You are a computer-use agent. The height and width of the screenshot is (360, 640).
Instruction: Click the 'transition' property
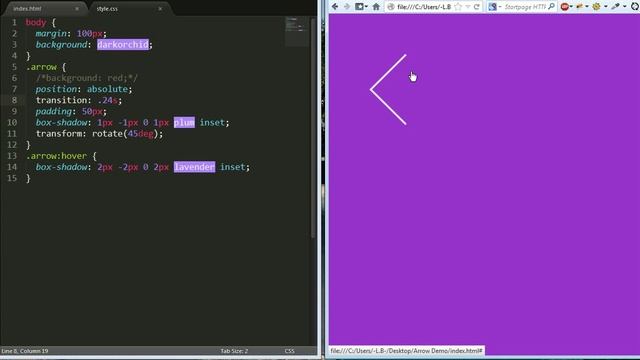[x=61, y=100]
